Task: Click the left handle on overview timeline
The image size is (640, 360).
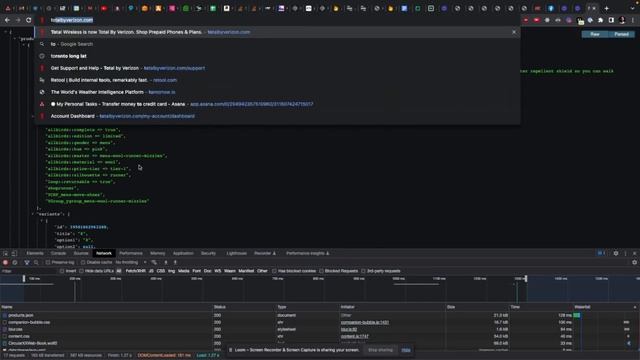Action: click(x=24, y=279)
